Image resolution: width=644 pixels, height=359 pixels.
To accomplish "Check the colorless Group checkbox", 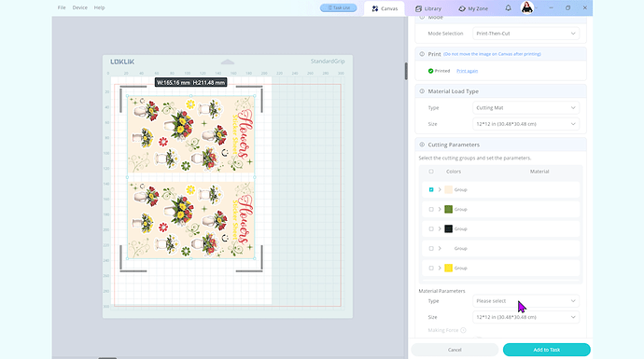I will point(431,249).
